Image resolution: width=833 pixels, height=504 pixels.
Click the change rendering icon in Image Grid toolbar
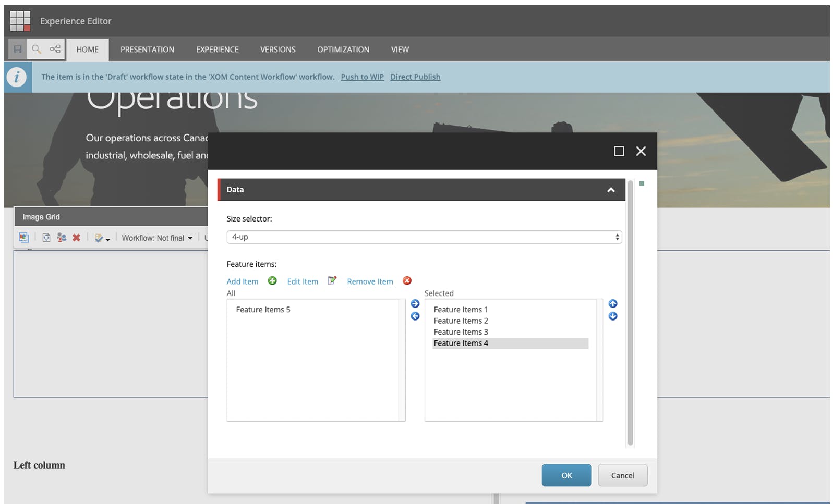coord(46,238)
